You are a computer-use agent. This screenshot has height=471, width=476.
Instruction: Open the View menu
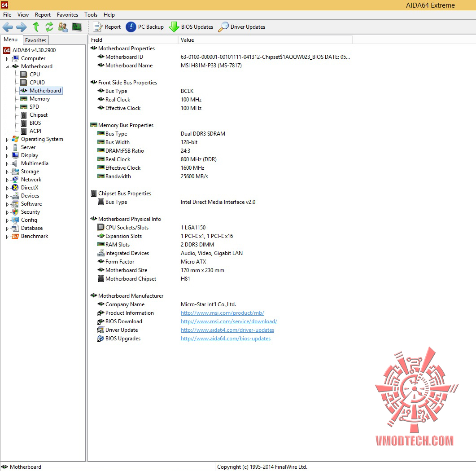[x=23, y=14]
